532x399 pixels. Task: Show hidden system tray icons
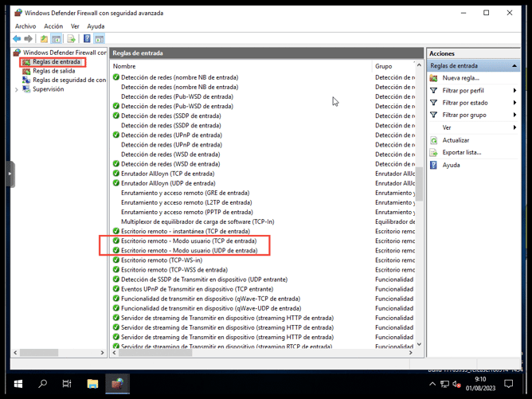[432, 384]
